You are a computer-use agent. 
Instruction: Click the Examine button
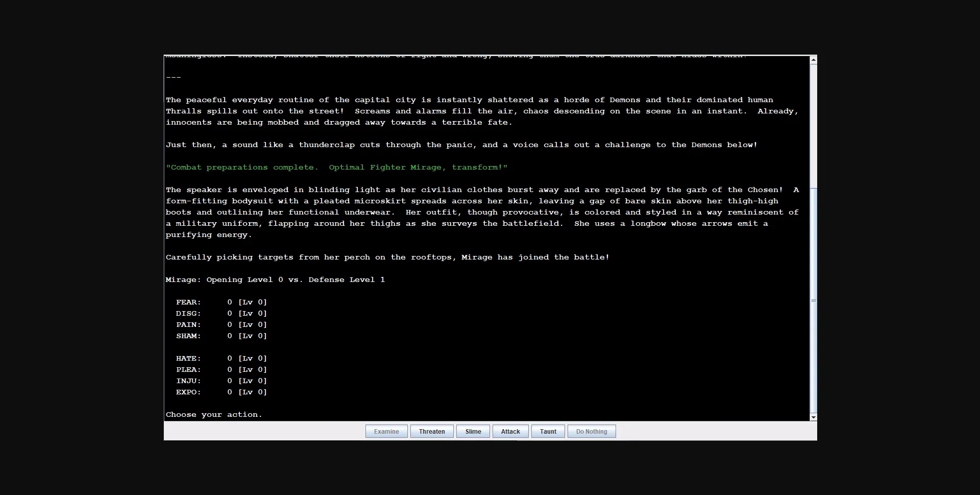click(386, 432)
